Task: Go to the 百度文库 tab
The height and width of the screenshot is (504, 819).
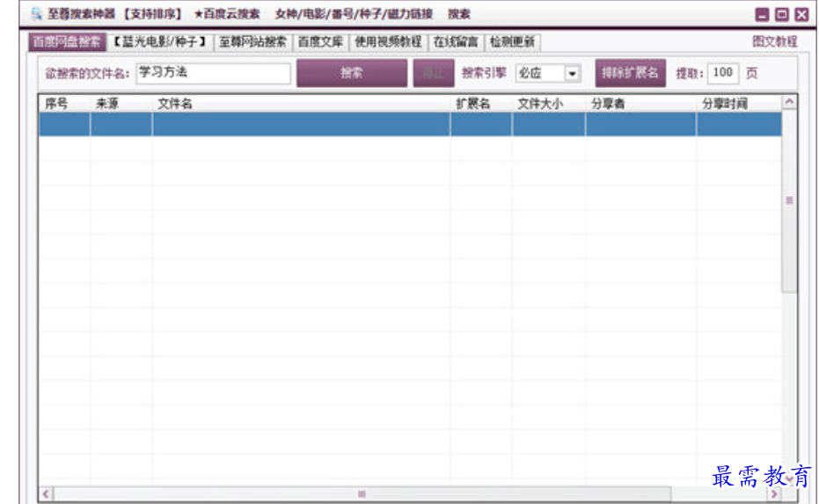Action: pyautogui.click(x=320, y=42)
